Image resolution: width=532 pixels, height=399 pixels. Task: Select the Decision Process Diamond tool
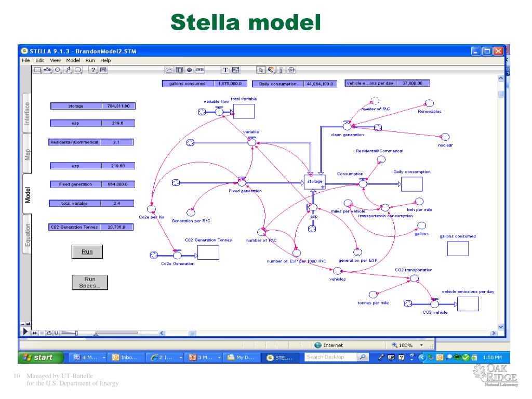78,70
